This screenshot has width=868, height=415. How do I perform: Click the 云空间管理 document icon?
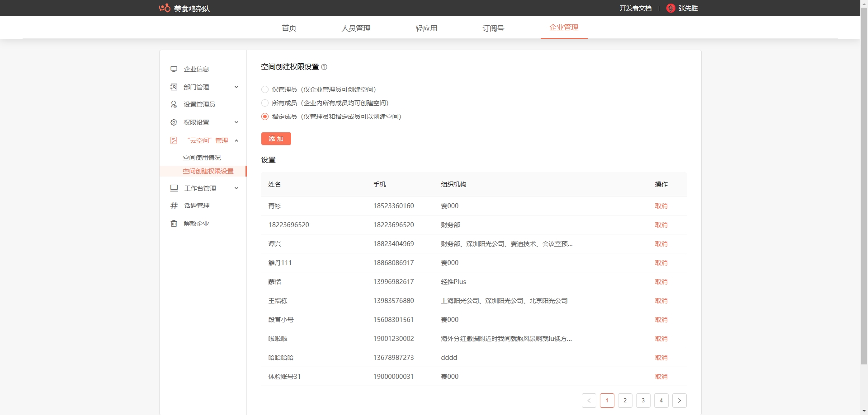(x=174, y=140)
